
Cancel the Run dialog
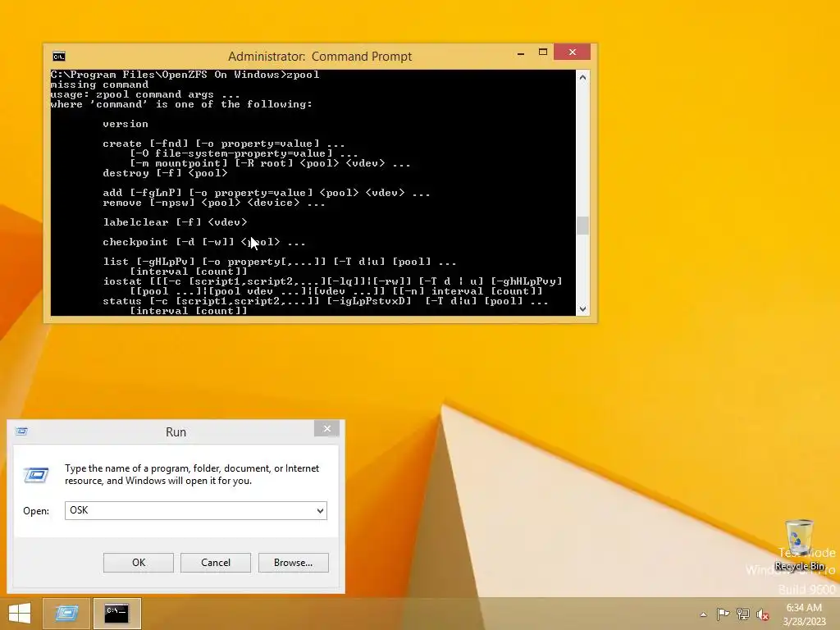[x=216, y=563]
